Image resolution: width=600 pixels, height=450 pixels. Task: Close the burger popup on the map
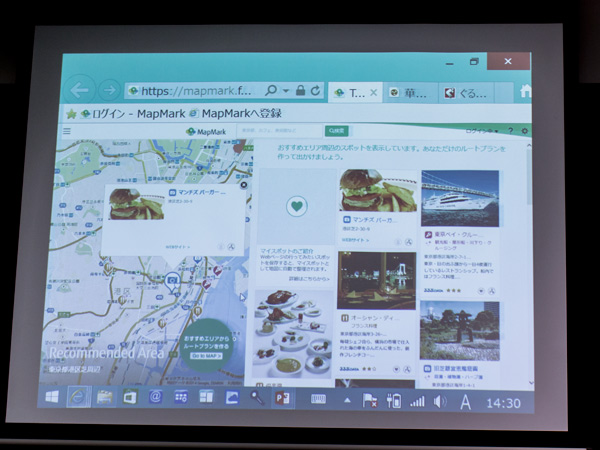(x=244, y=185)
